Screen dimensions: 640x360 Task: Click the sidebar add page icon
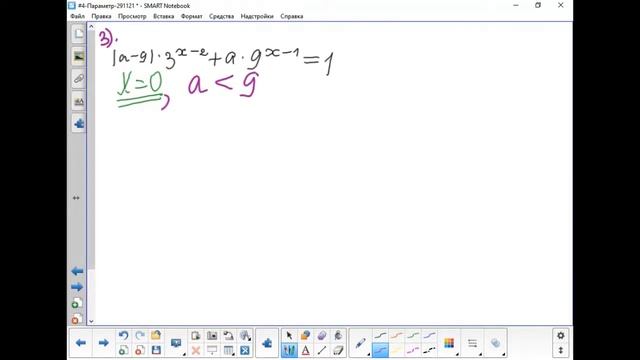tap(77, 303)
